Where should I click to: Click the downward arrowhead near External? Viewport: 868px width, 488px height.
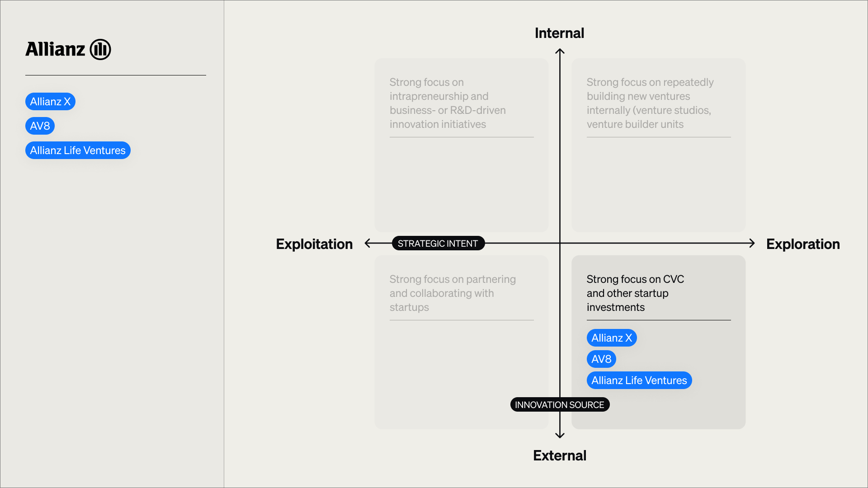coord(560,435)
